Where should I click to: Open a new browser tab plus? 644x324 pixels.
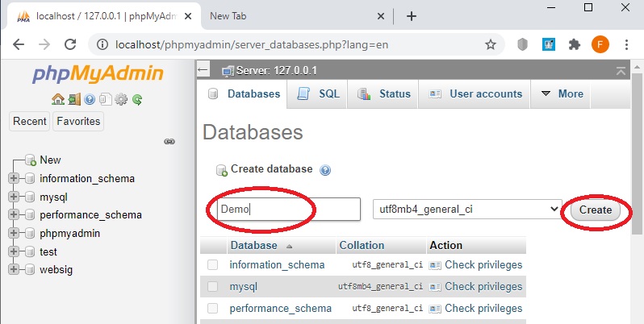(x=411, y=16)
